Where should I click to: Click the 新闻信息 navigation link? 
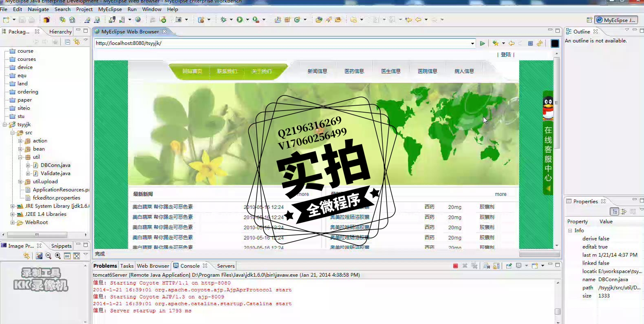[x=318, y=71]
